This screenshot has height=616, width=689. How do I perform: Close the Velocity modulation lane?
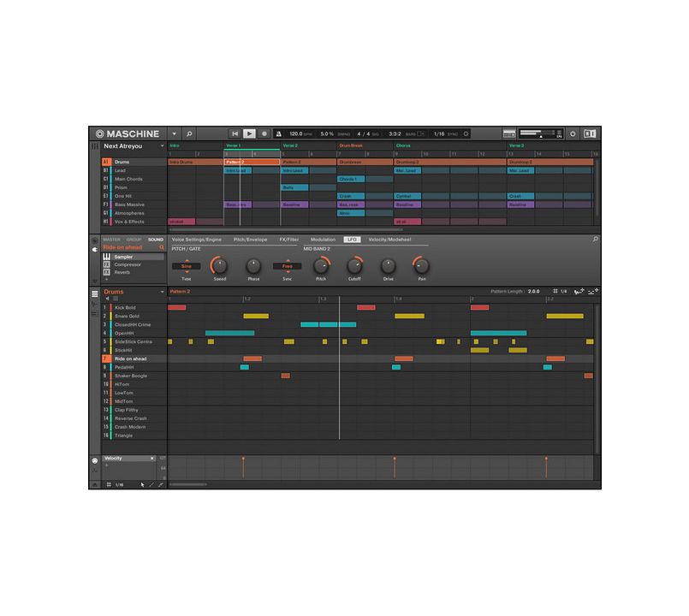click(x=152, y=459)
